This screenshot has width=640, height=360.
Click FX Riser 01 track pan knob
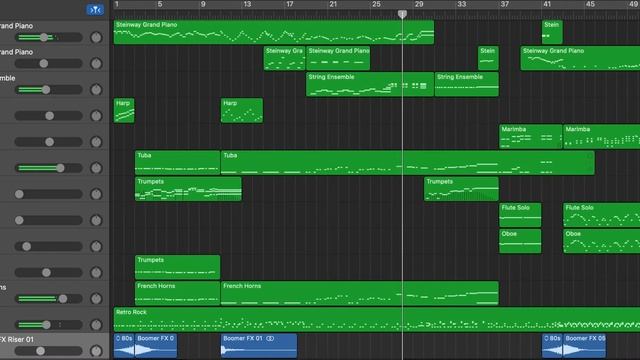pos(96,351)
